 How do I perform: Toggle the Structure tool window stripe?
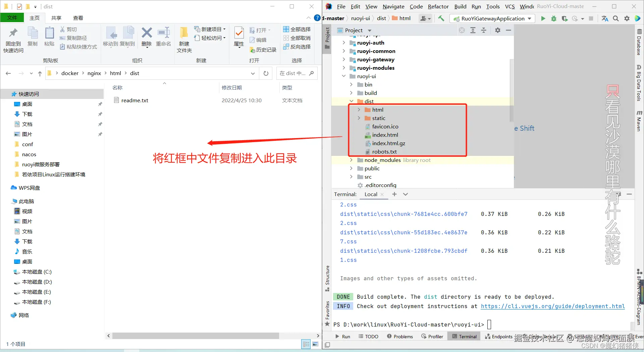click(x=327, y=279)
